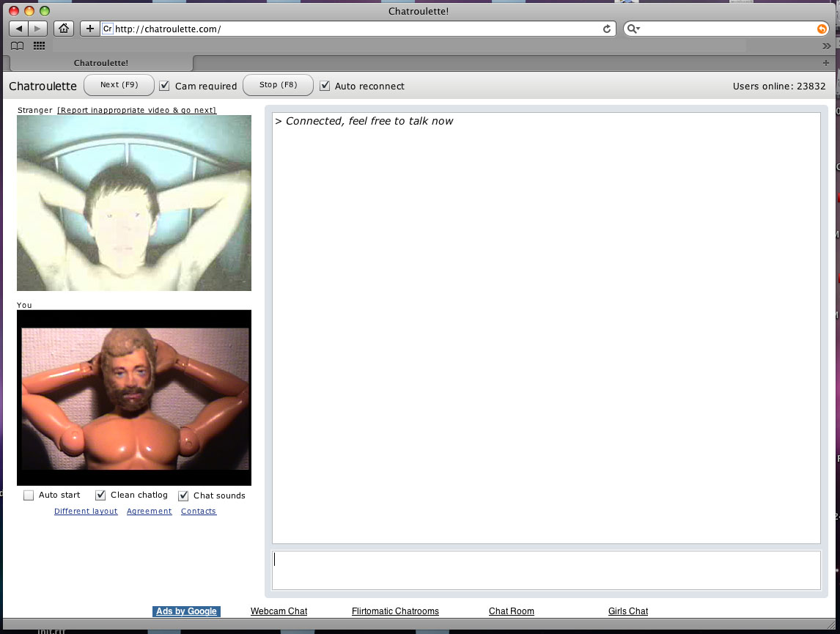Click the site favicon in address bar
Screen dimensions: 840x634
[x=108, y=29]
